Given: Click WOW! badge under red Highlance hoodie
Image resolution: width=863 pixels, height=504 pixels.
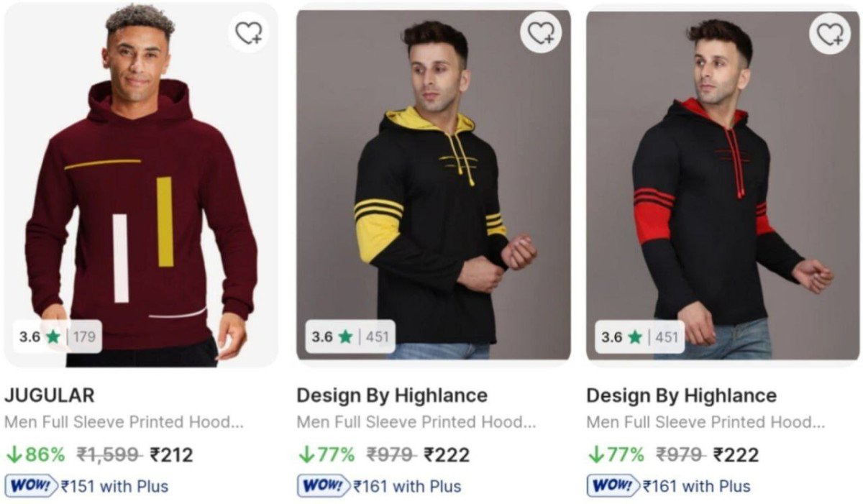Looking at the screenshot, I should click(613, 486).
